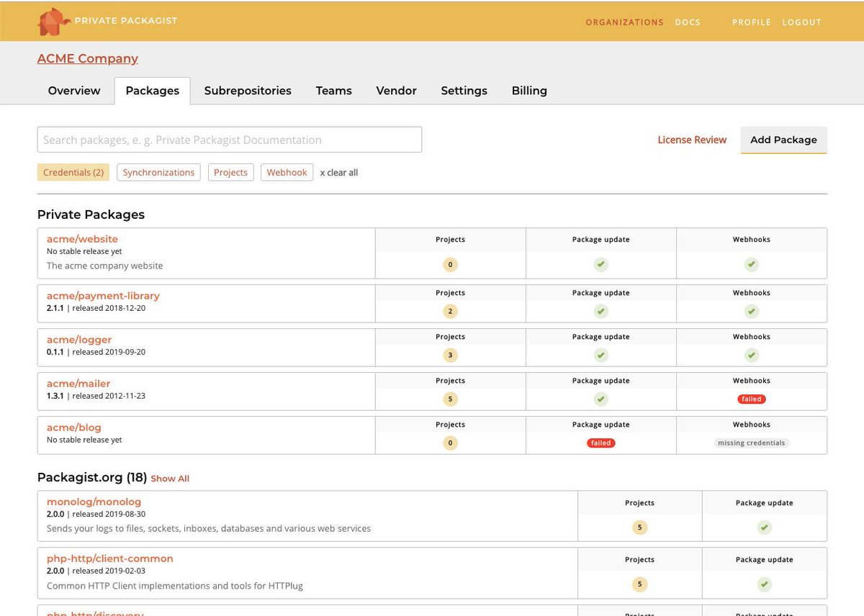Open the Billing tab

(x=529, y=91)
